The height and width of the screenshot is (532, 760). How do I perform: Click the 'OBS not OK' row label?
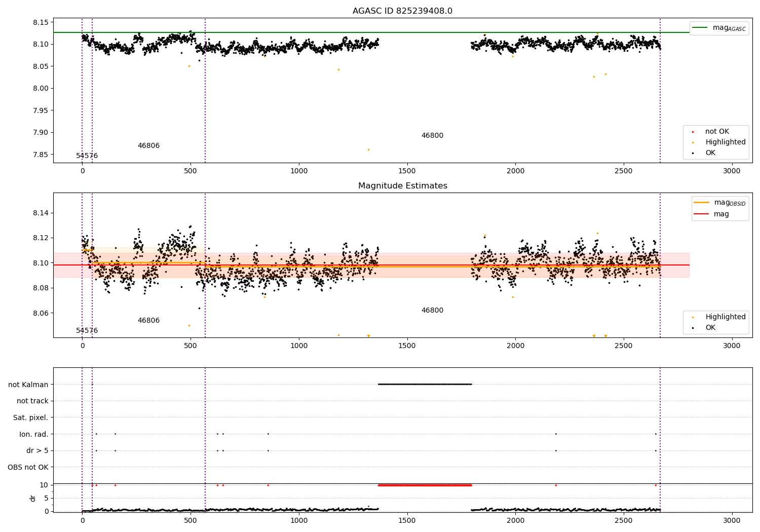pyautogui.click(x=28, y=467)
